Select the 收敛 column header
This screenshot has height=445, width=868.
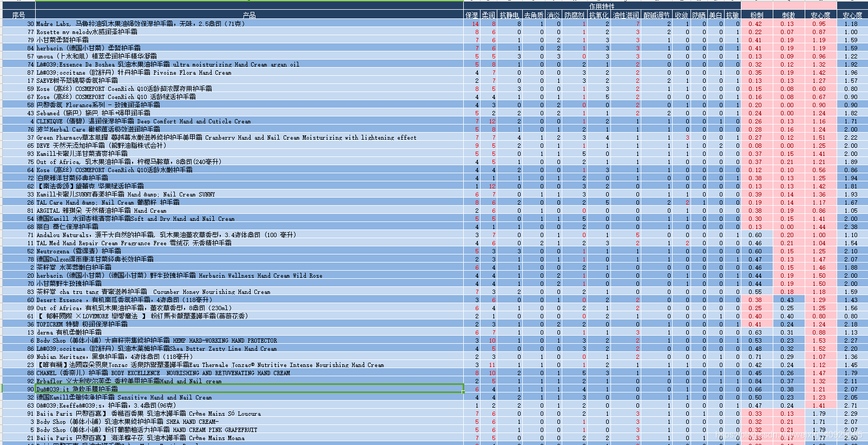point(682,15)
